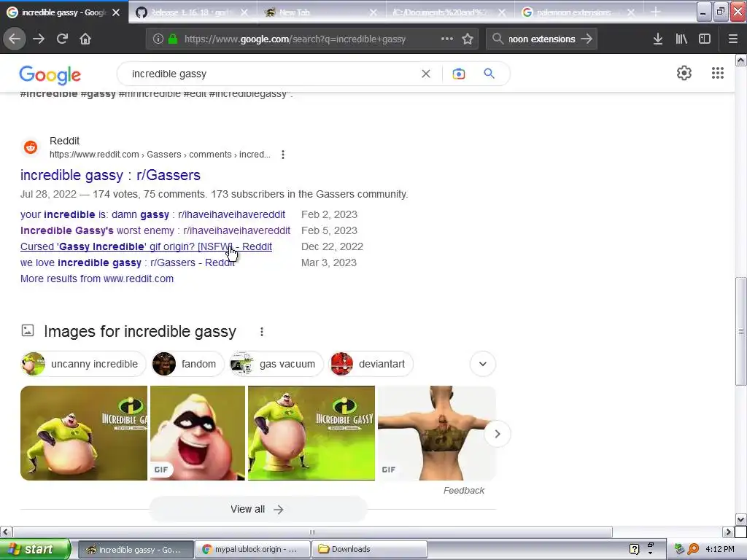Reload the current page
This screenshot has height=560, width=747.
click(x=62, y=39)
